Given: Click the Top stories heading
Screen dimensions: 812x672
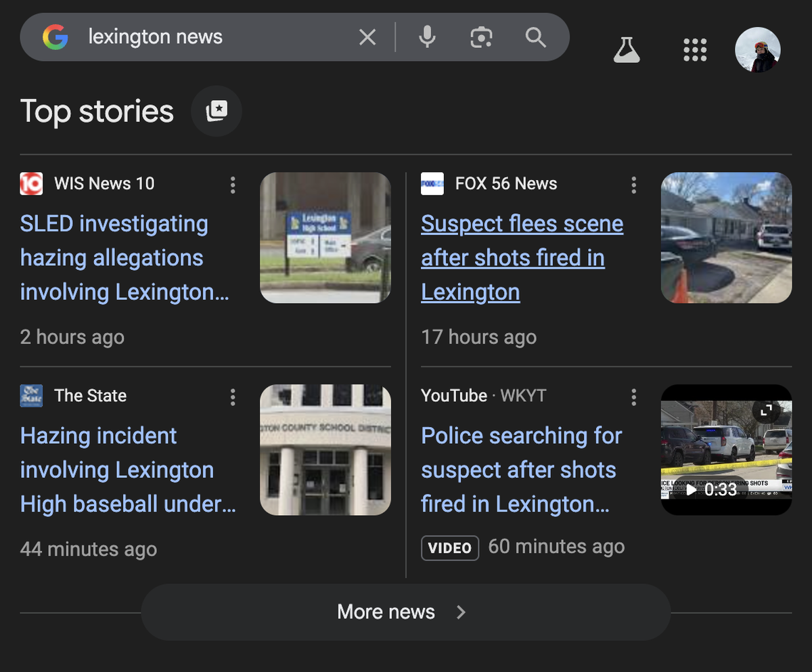Looking at the screenshot, I should tap(97, 112).
